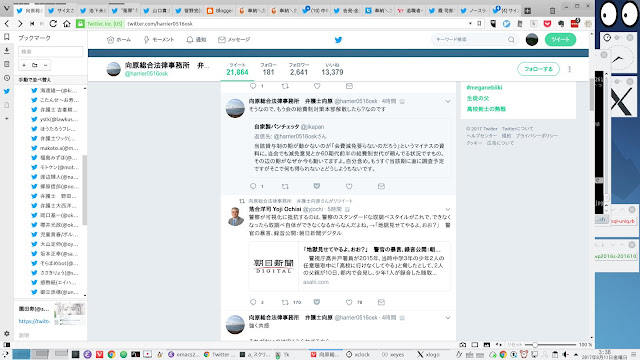The image size is (640, 360).
Task: Go back with the browser back arrow
Action: (7, 24)
